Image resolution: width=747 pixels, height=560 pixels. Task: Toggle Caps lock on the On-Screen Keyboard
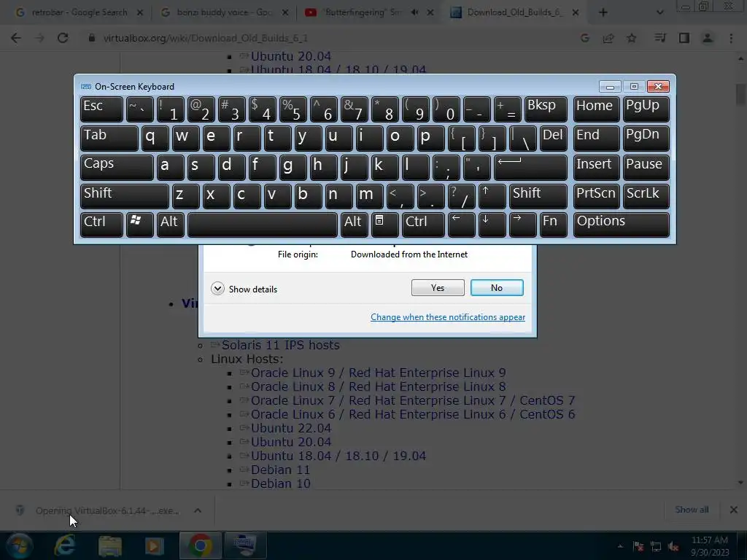click(x=117, y=167)
